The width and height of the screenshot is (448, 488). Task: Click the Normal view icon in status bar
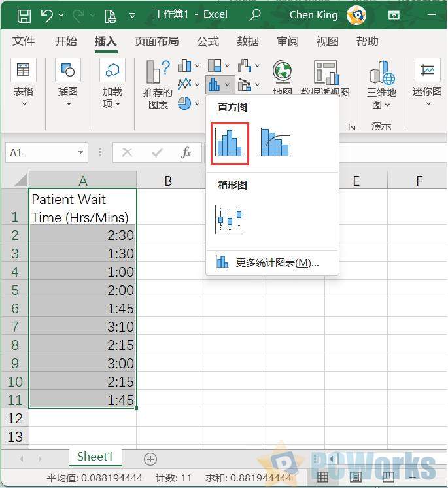click(322, 476)
